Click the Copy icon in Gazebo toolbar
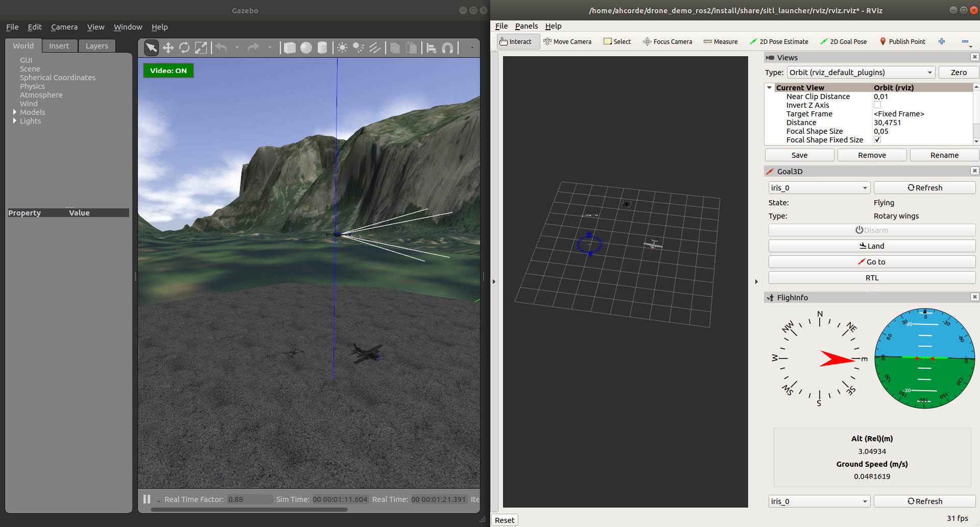980x527 pixels. [x=395, y=47]
